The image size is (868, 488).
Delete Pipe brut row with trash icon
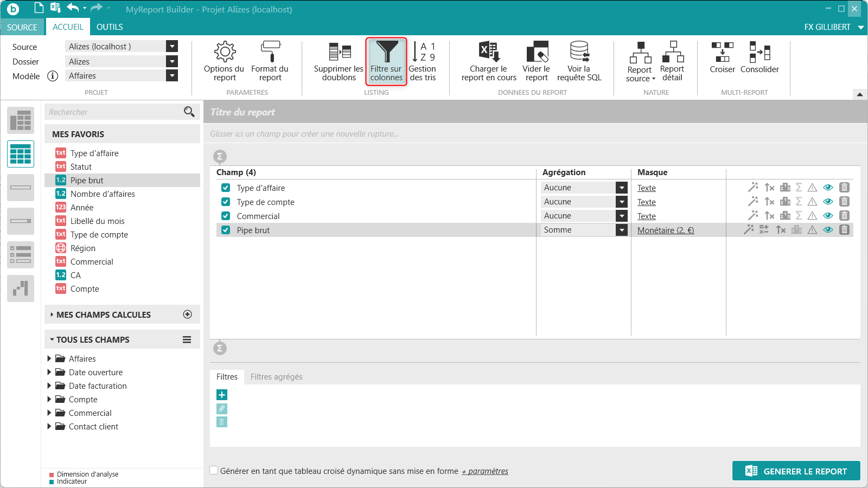pos(844,230)
